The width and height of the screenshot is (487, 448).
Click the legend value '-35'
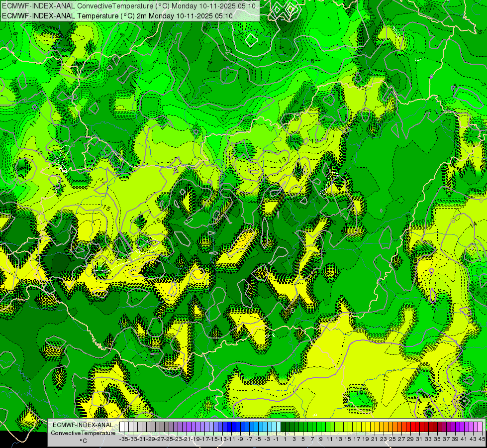(123, 440)
